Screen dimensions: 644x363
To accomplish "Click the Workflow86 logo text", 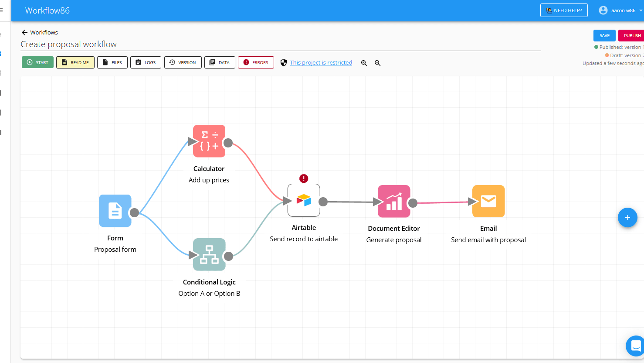I will pyautogui.click(x=47, y=10).
